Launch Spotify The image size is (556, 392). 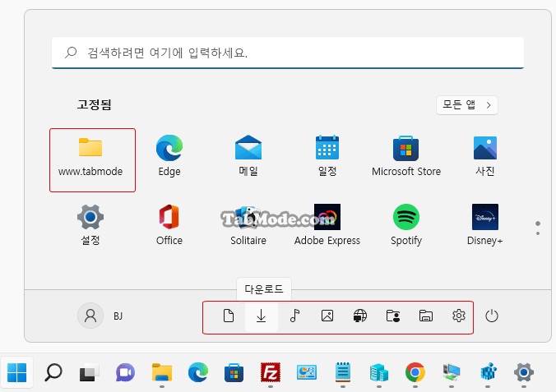coord(406,224)
